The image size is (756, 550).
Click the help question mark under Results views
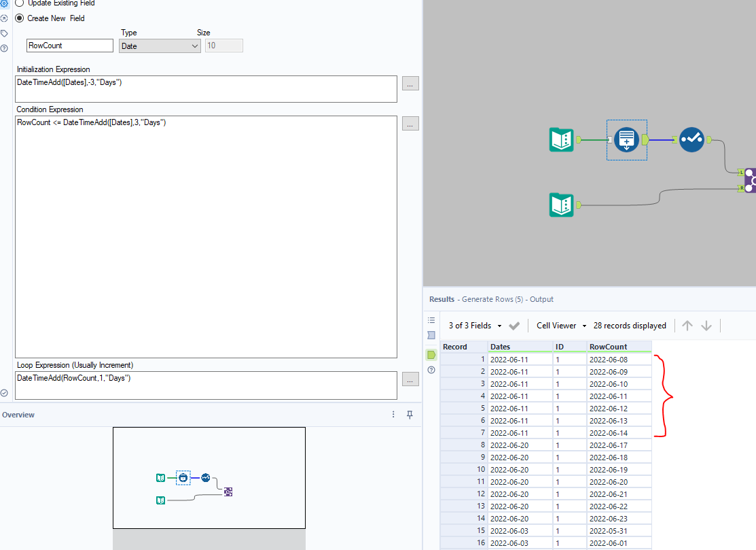[431, 369]
